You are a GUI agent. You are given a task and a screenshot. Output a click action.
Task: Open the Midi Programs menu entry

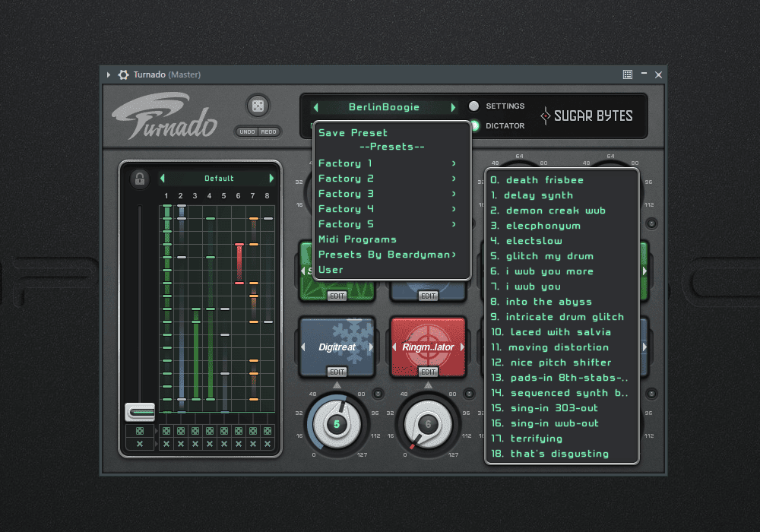click(357, 239)
